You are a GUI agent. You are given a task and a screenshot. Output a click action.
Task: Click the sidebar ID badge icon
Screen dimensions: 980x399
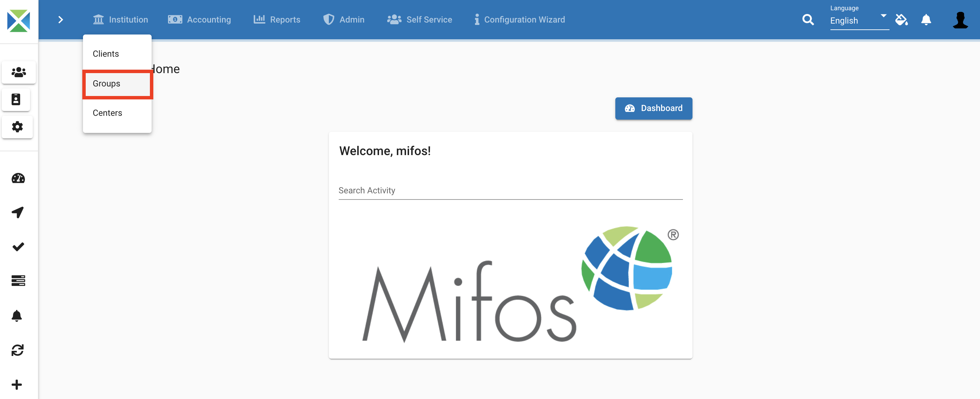16,99
